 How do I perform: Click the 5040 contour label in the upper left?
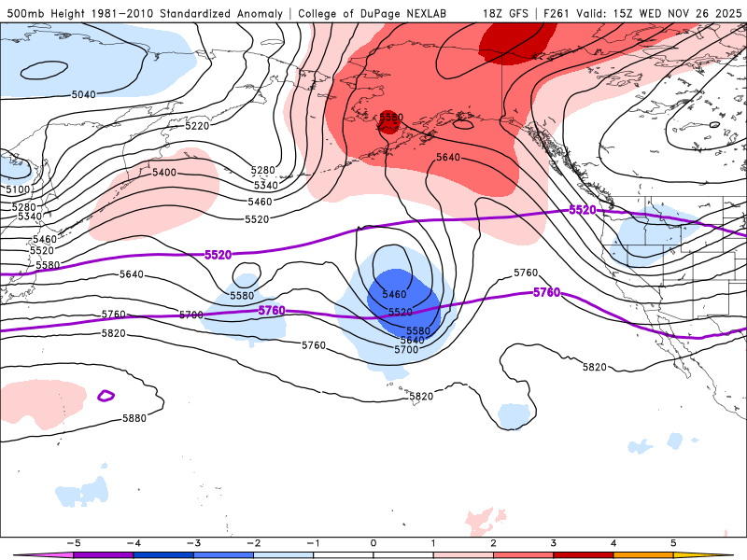click(84, 94)
